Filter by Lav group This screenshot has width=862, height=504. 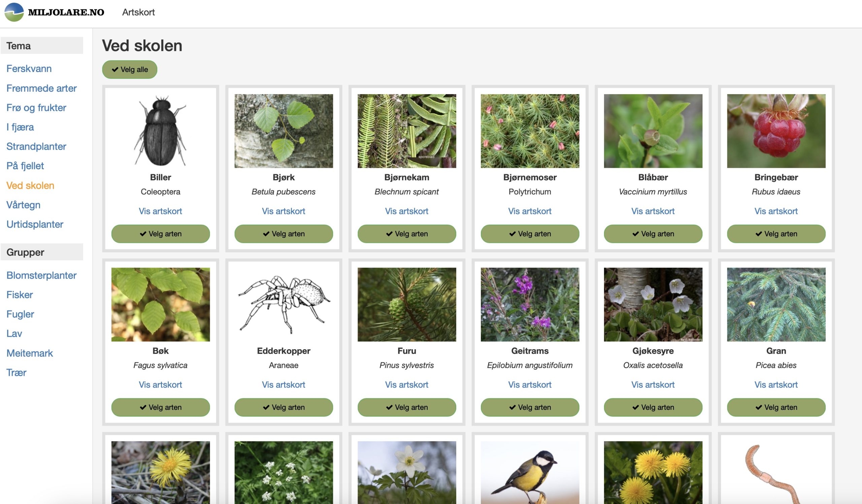click(x=14, y=333)
